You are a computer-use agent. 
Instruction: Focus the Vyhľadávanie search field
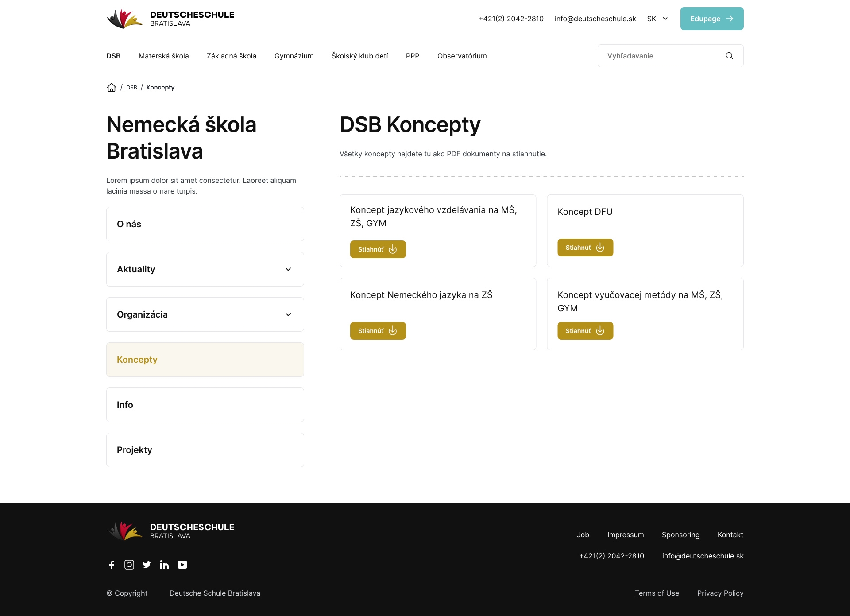click(662, 56)
